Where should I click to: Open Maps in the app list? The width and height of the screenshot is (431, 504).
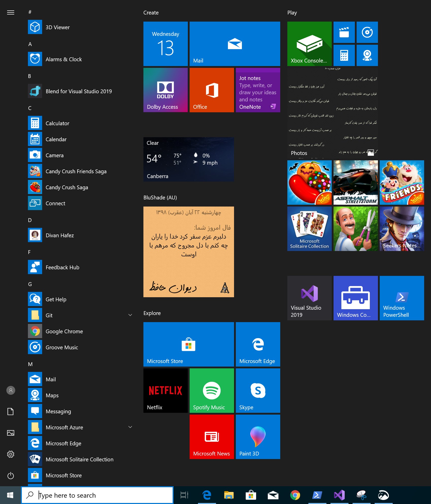pyautogui.click(x=80, y=395)
